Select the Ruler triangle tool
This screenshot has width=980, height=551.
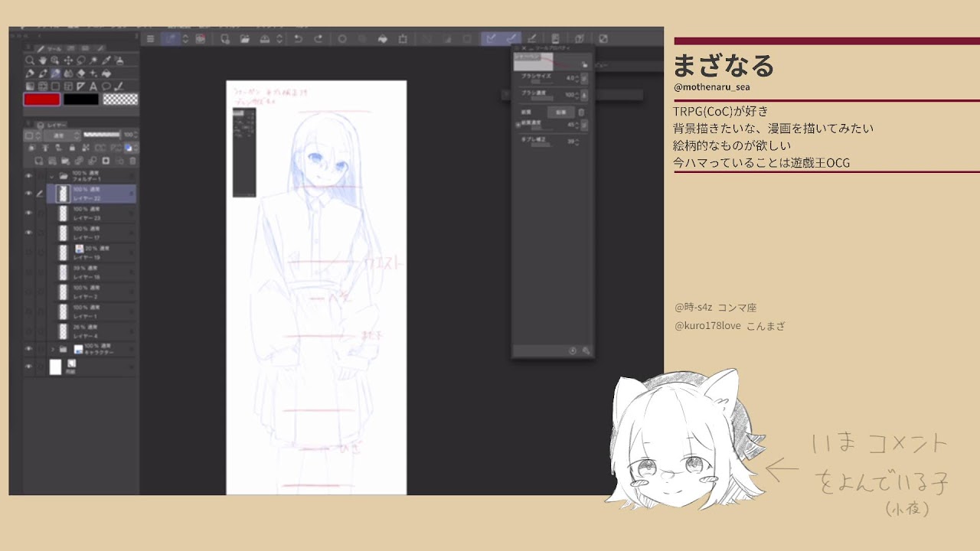tap(81, 86)
